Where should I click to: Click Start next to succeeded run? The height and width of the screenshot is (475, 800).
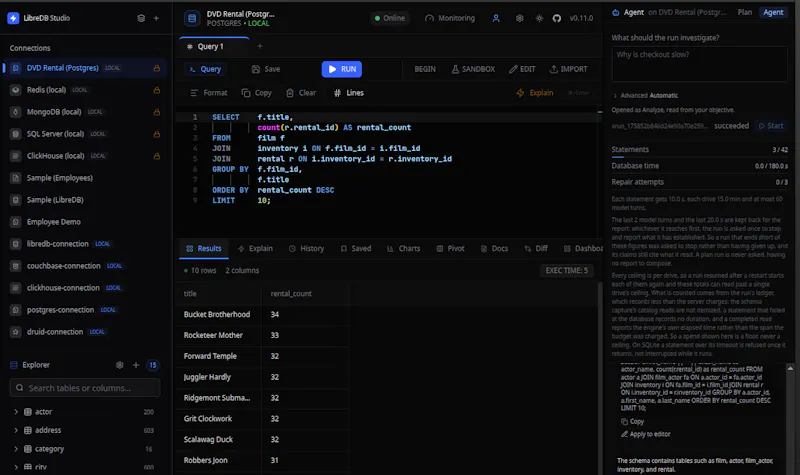(771, 126)
